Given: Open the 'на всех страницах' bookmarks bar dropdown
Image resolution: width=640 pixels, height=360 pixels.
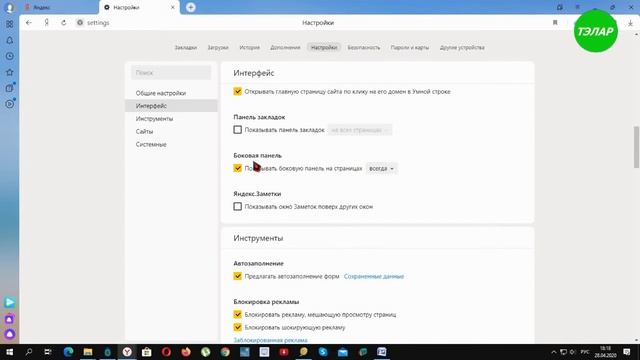Looking at the screenshot, I should click(360, 130).
